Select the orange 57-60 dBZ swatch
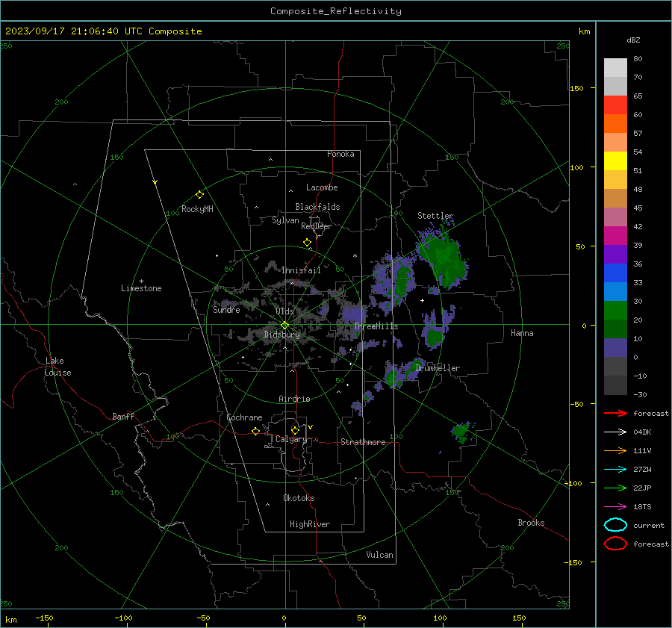This screenshot has height=628, width=672. coord(615,124)
